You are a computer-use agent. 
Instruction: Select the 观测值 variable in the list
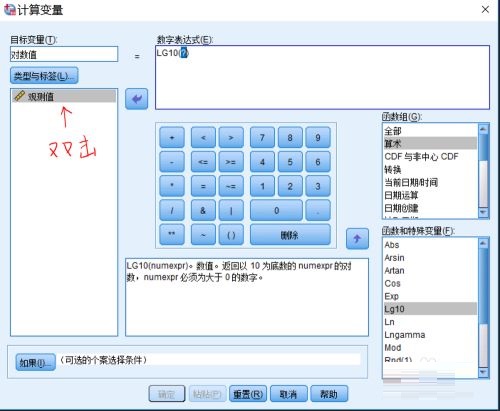[x=64, y=96]
